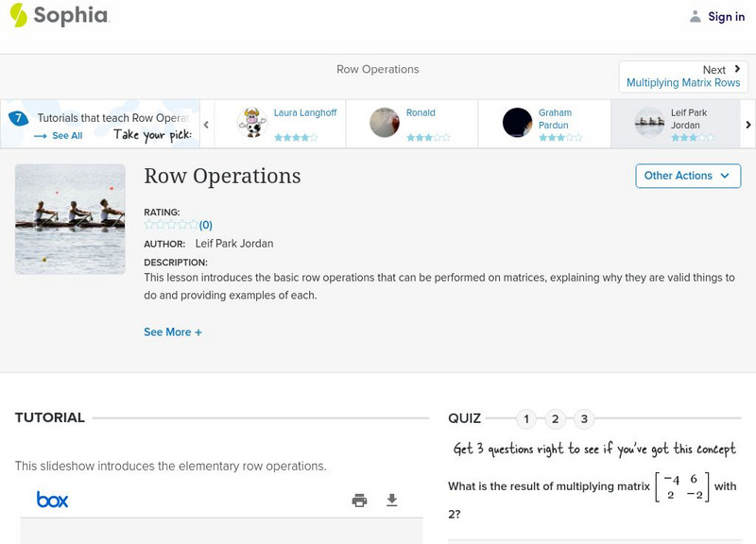Image resolution: width=756 pixels, height=544 pixels.
Task: Rate tutorial using the empty stars
Action: click(x=171, y=225)
